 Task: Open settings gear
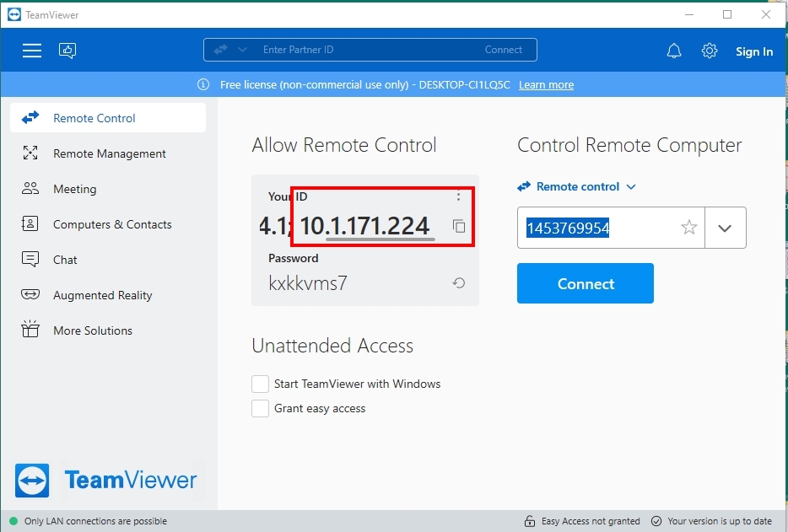(709, 51)
